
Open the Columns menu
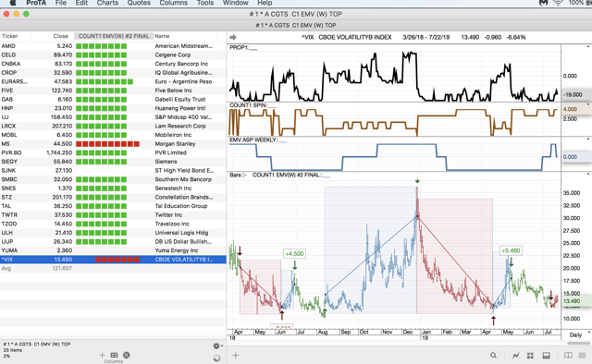(173, 3)
